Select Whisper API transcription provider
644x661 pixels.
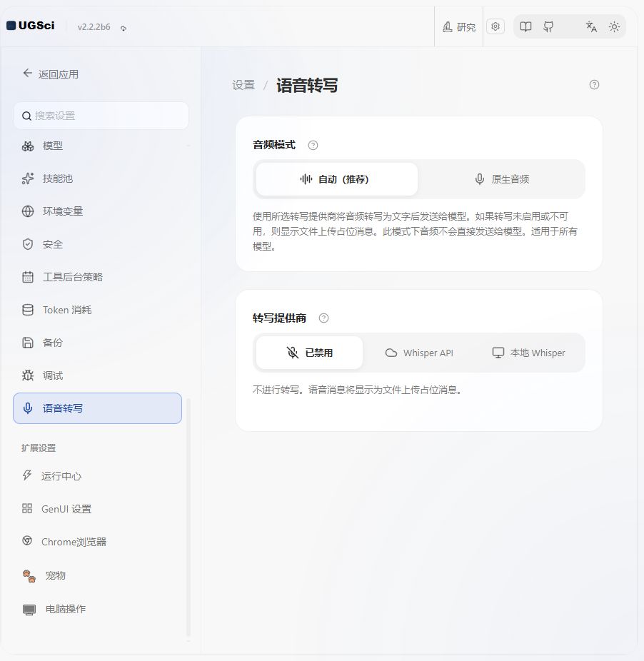click(419, 353)
